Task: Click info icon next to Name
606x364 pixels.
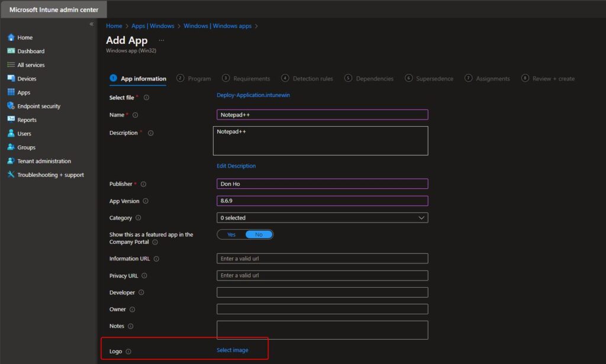Action: (136, 115)
